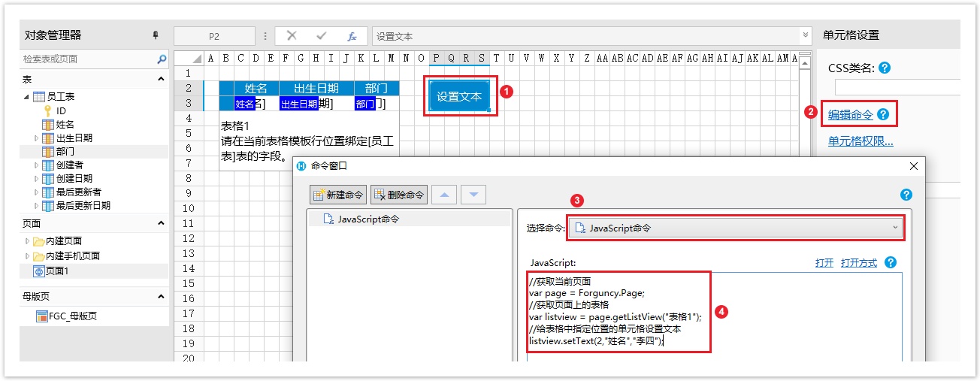
Task: Expand the 内建页面 folder
Action: pyautogui.click(x=28, y=241)
